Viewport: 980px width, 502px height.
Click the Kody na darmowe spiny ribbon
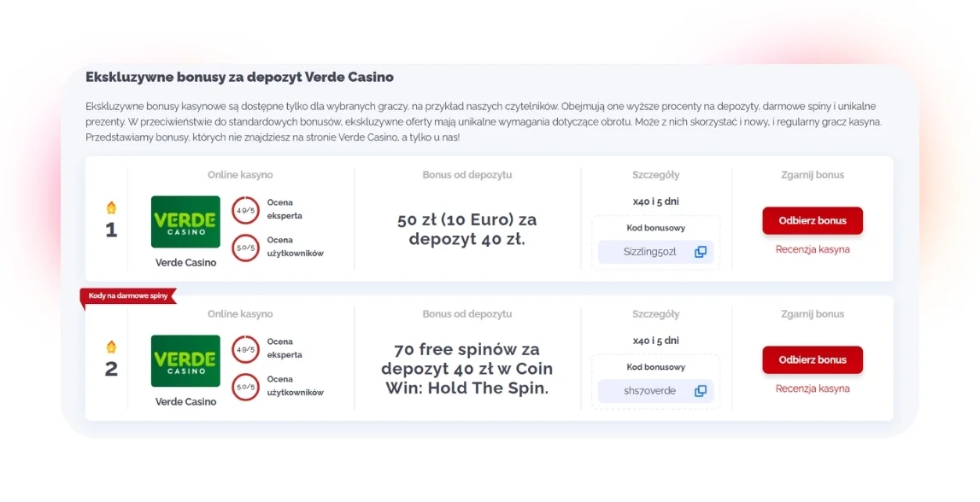coord(128,295)
